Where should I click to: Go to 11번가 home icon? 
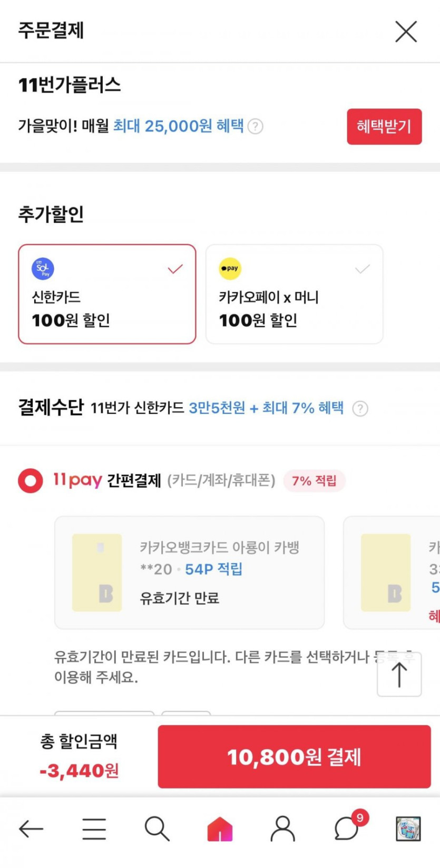220,828
